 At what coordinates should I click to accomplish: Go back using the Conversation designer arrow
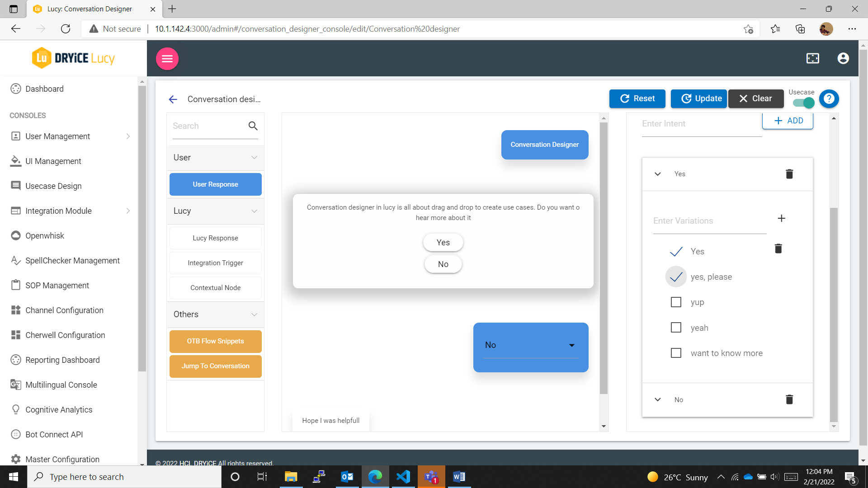[x=173, y=99]
